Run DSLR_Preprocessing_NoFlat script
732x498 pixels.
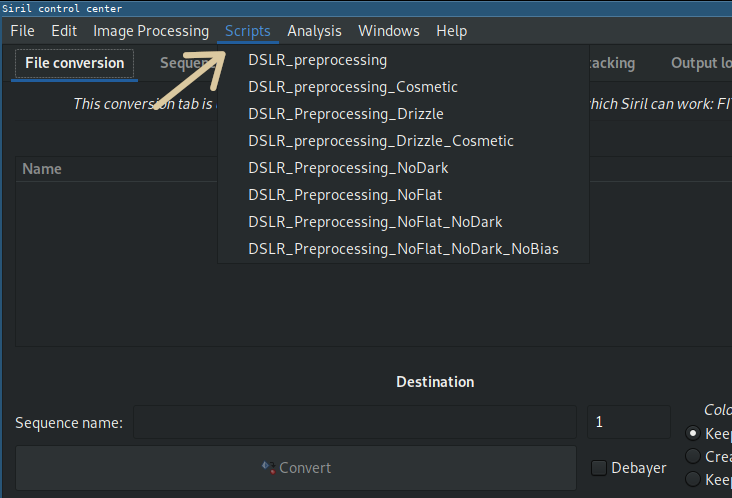tap(403, 195)
